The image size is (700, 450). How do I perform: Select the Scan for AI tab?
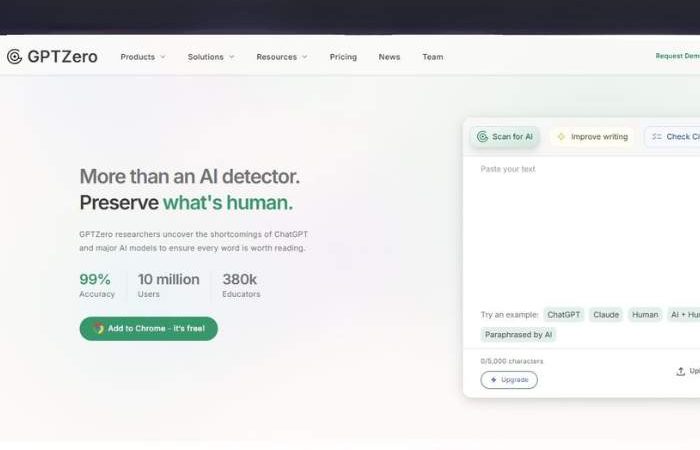pyautogui.click(x=504, y=137)
